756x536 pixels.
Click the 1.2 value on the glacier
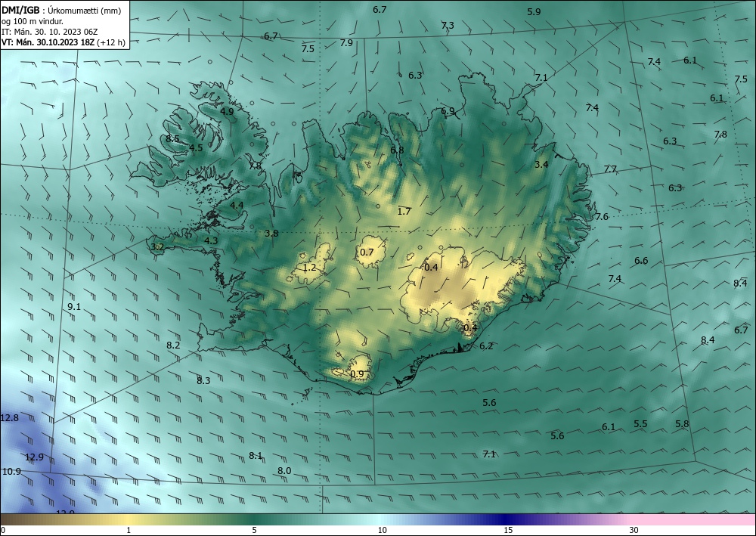tap(309, 267)
